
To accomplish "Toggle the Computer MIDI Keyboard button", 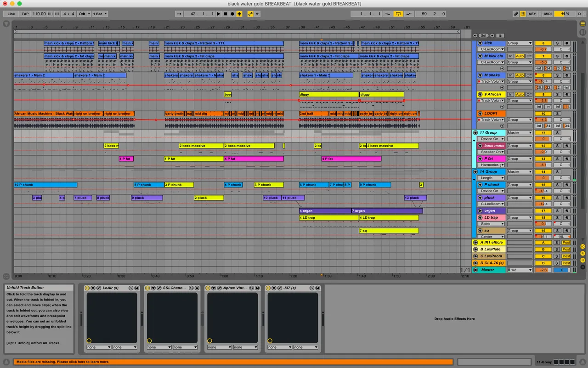I will coord(522,14).
